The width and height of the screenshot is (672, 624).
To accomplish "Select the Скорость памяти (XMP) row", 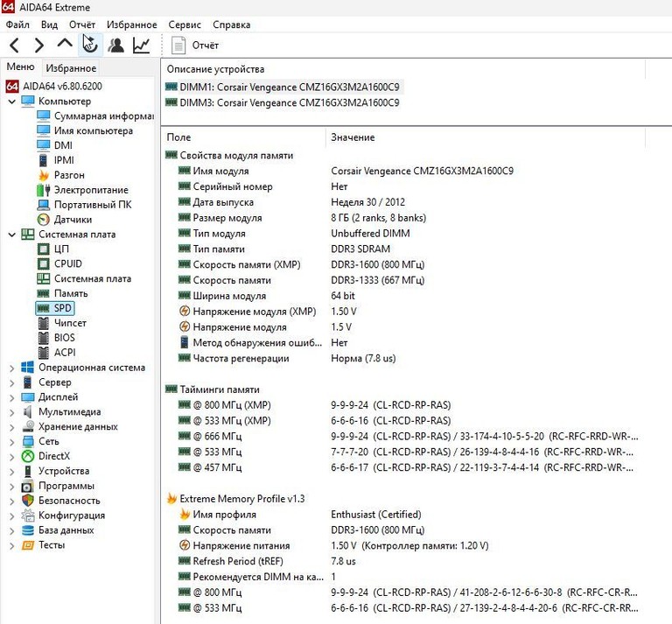I will click(301, 264).
